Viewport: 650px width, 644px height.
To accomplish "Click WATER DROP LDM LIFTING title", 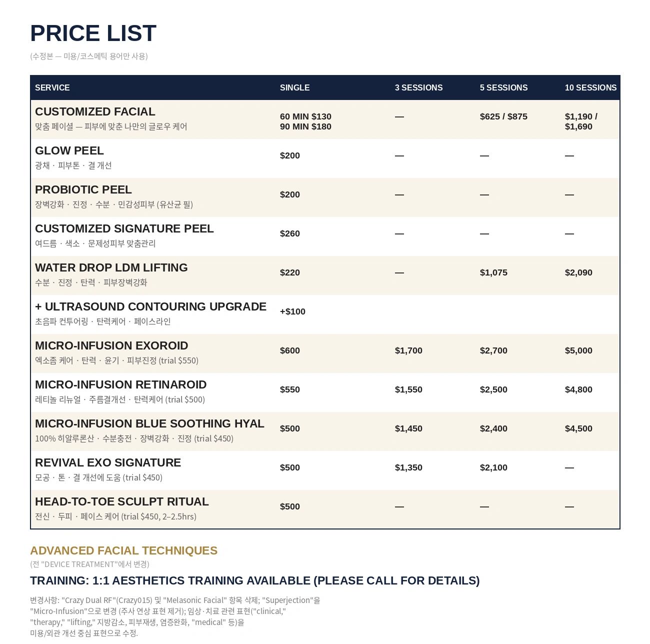I will click(111, 267).
